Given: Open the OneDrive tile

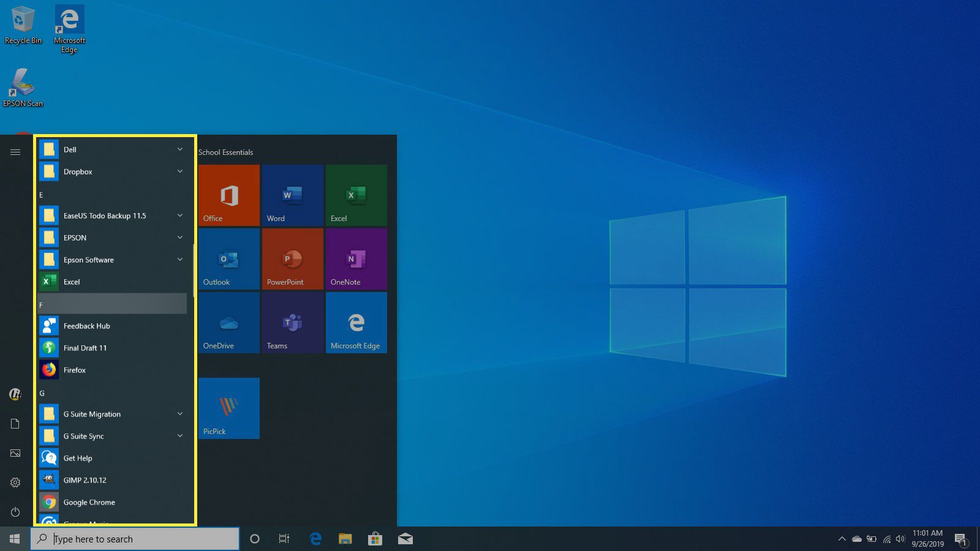Looking at the screenshot, I should (x=229, y=323).
